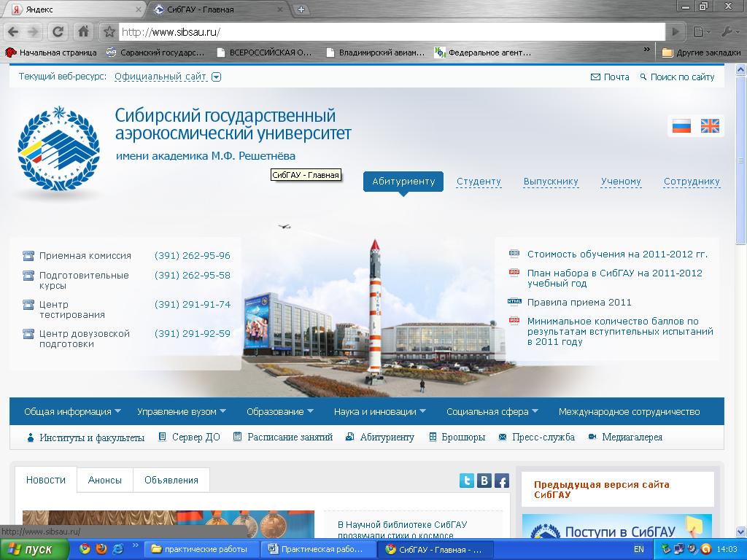The height and width of the screenshot is (560, 747).
Task: Open the SibSAU VKontakte icon
Action: click(x=484, y=480)
